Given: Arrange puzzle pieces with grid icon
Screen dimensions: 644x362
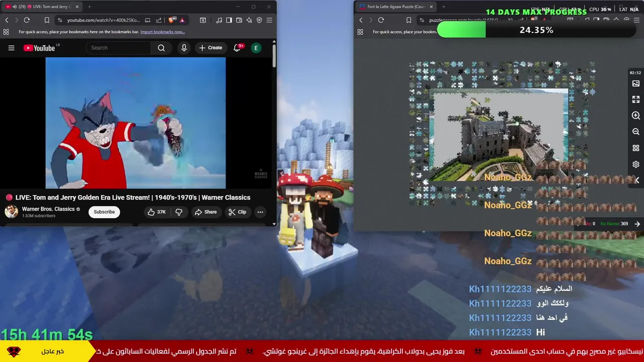Looking at the screenshot, I should (636, 148).
